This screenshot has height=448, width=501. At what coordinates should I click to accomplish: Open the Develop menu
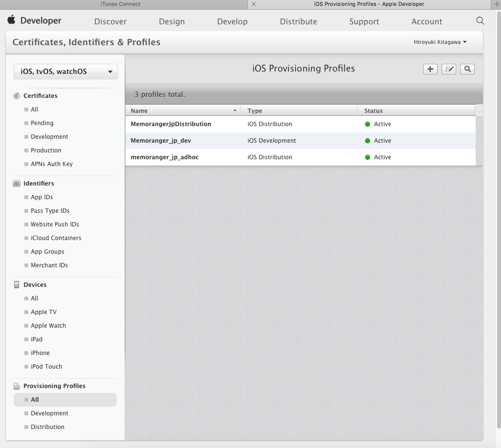coord(232,21)
